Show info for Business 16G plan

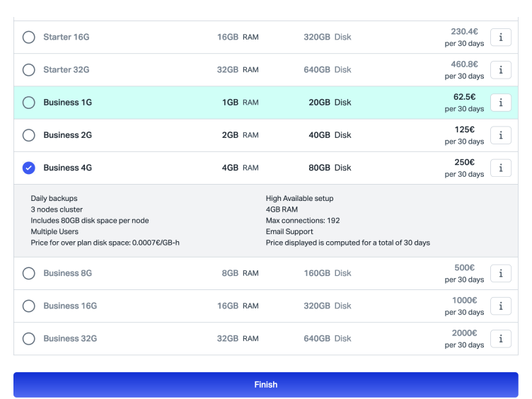coord(501,306)
